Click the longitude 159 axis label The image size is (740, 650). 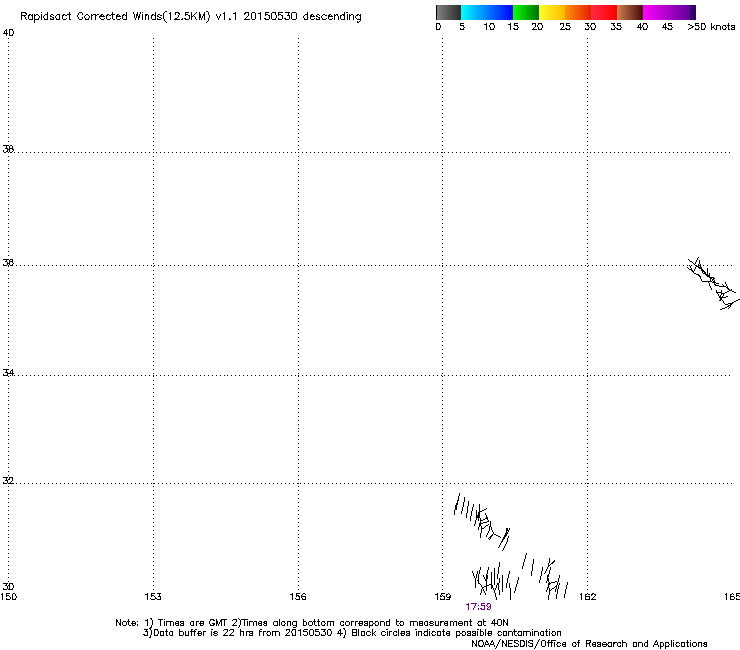pyautogui.click(x=443, y=597)
